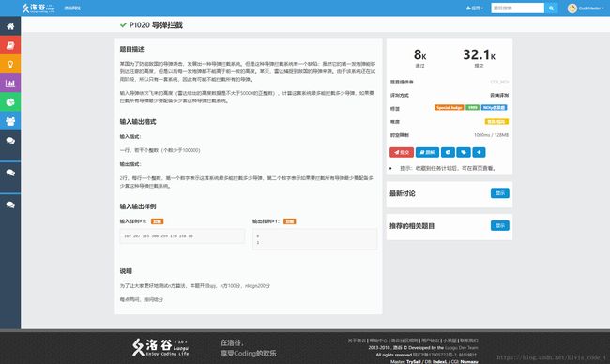Open the home icon in sidebar
Screen dimensions: 610x364
(10, 26)
